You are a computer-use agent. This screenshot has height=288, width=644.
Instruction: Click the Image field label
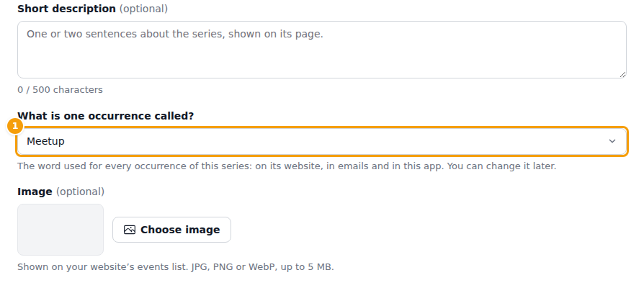(35, 192)
